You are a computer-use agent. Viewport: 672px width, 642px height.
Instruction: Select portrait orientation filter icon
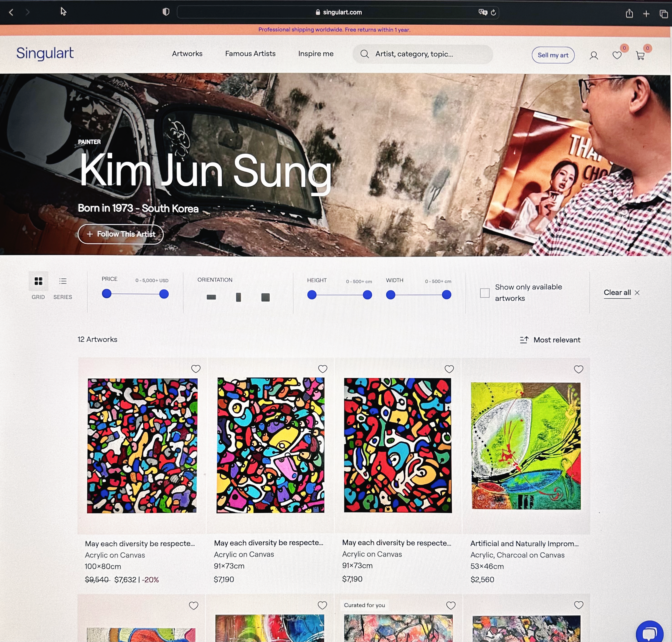238,297
